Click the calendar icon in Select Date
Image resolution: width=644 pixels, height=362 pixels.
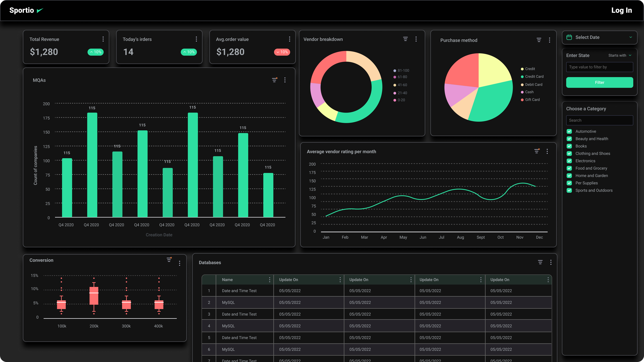click(x=569, y=37)
